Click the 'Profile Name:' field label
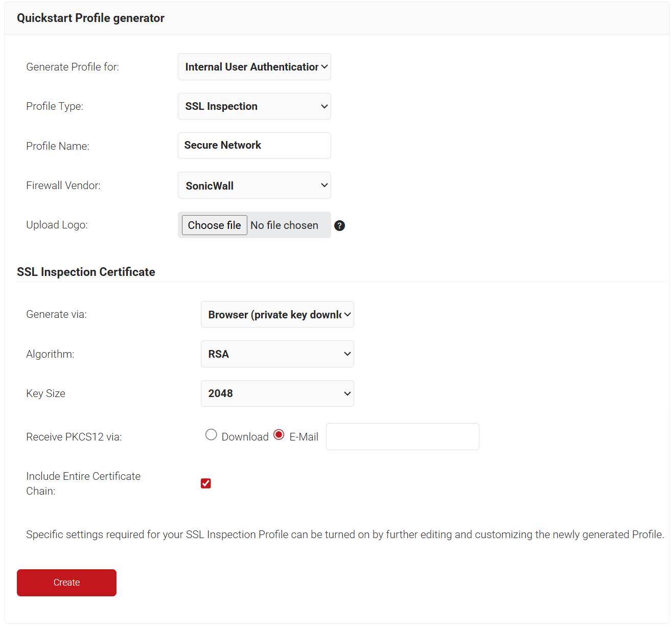Screen dimensions: 672x627 (58, 146)
